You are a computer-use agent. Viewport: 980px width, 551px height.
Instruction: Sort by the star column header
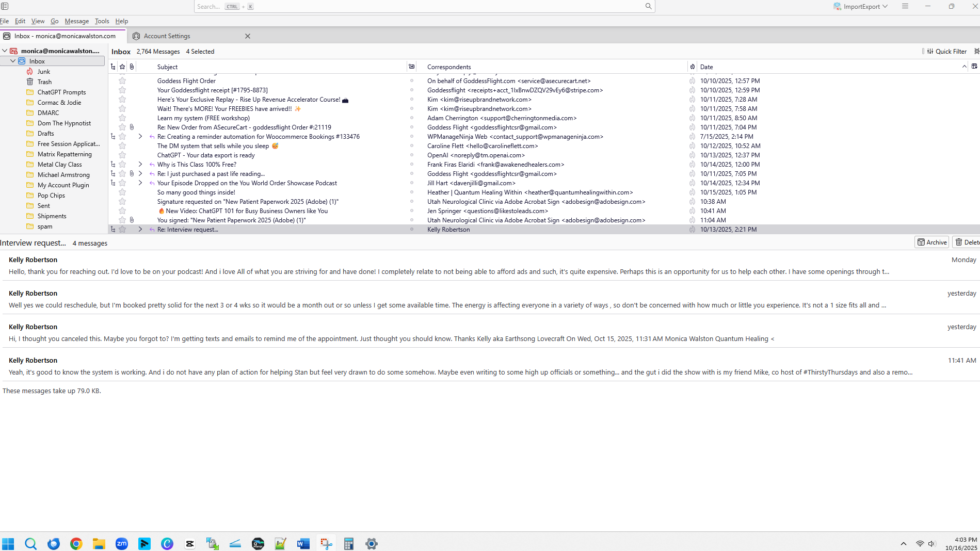coord(122,67)
